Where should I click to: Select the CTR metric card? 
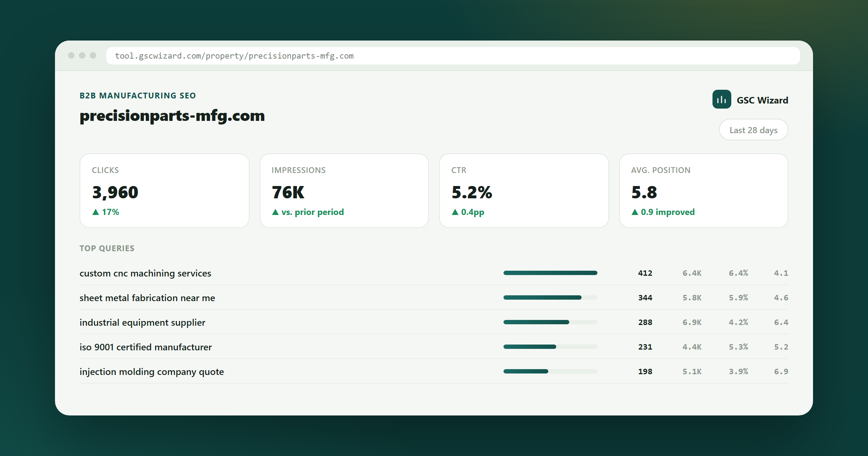click(524, 191)
